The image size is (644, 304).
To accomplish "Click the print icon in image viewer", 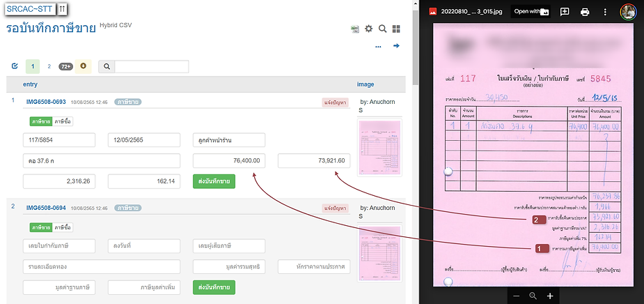I will [585, 12].
